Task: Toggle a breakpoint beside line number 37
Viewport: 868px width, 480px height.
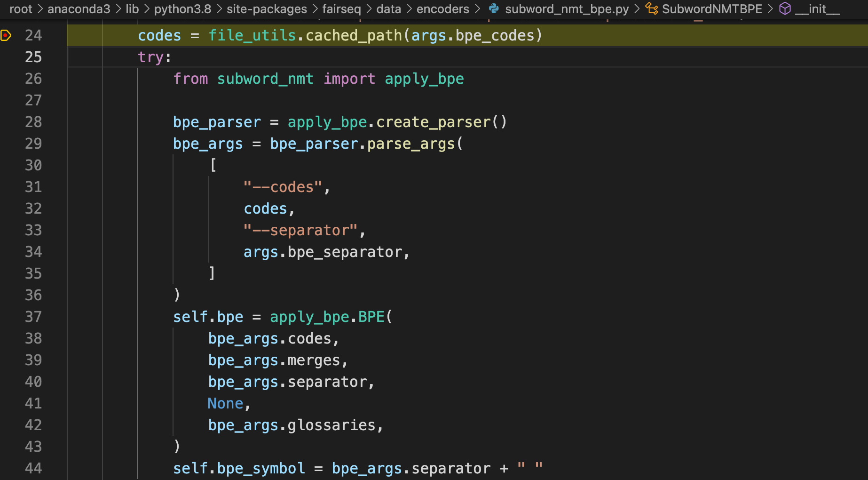Action: coord(6,317)
